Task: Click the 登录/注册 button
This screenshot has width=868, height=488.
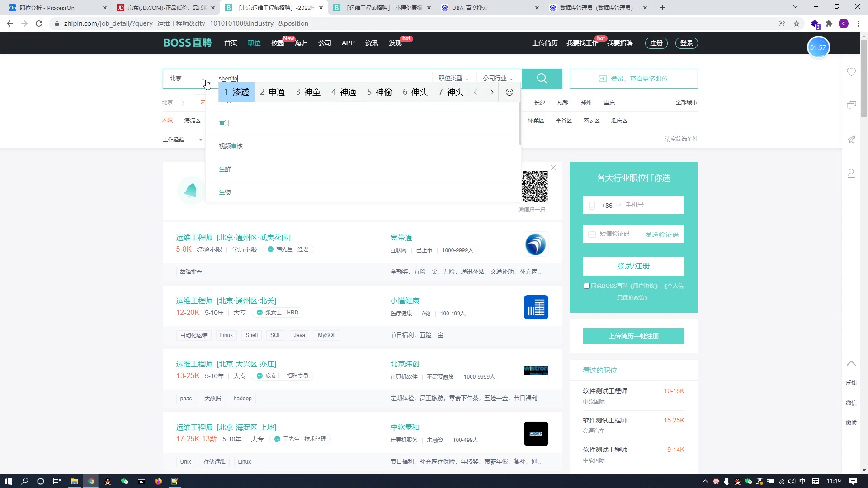Action: click(x=633, y=266)
